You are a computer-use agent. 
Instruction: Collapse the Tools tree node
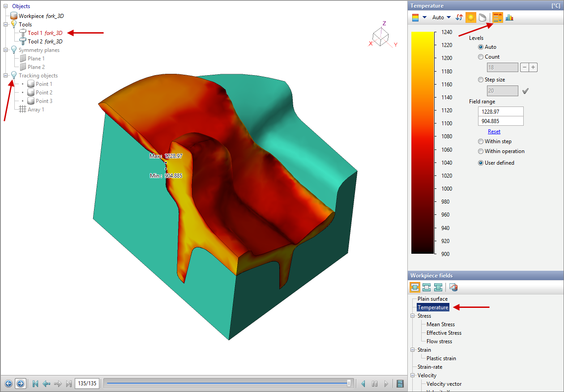tap(6, 25)
